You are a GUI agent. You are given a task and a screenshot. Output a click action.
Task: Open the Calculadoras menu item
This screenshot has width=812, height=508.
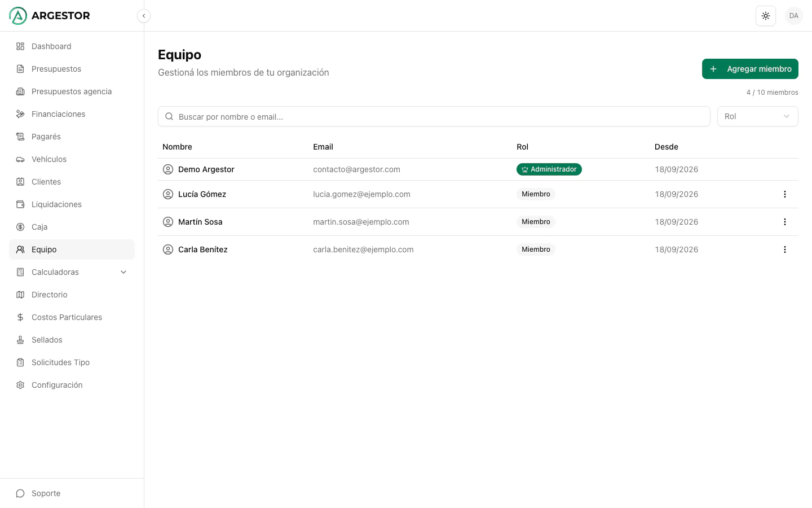72,272
